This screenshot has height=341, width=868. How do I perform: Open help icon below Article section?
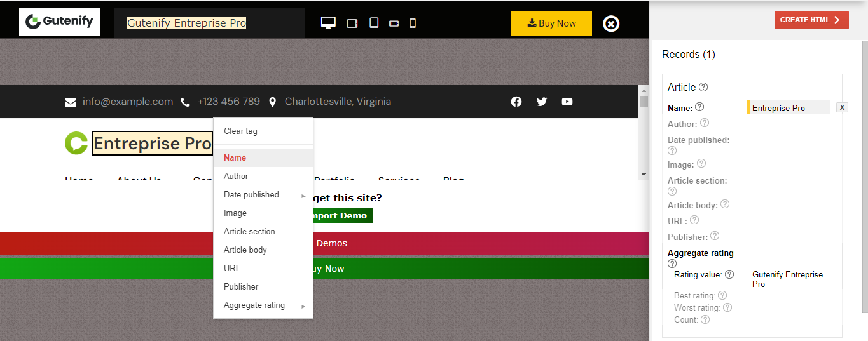[x=672, y=191]
